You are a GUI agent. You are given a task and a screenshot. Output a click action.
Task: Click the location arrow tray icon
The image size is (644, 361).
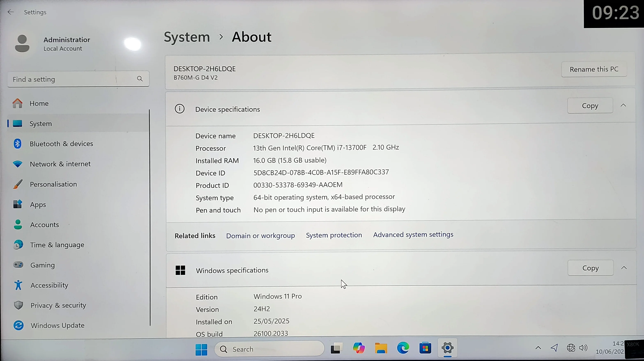tap(554, 347)
